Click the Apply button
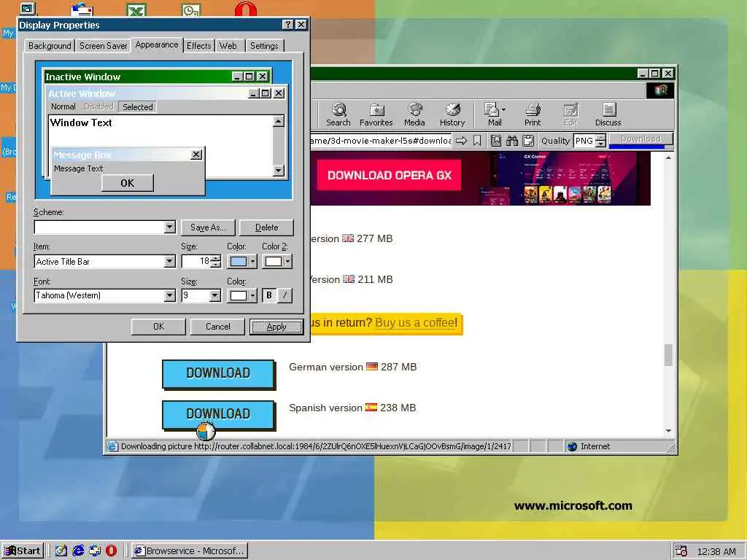 tap(276, 326)
